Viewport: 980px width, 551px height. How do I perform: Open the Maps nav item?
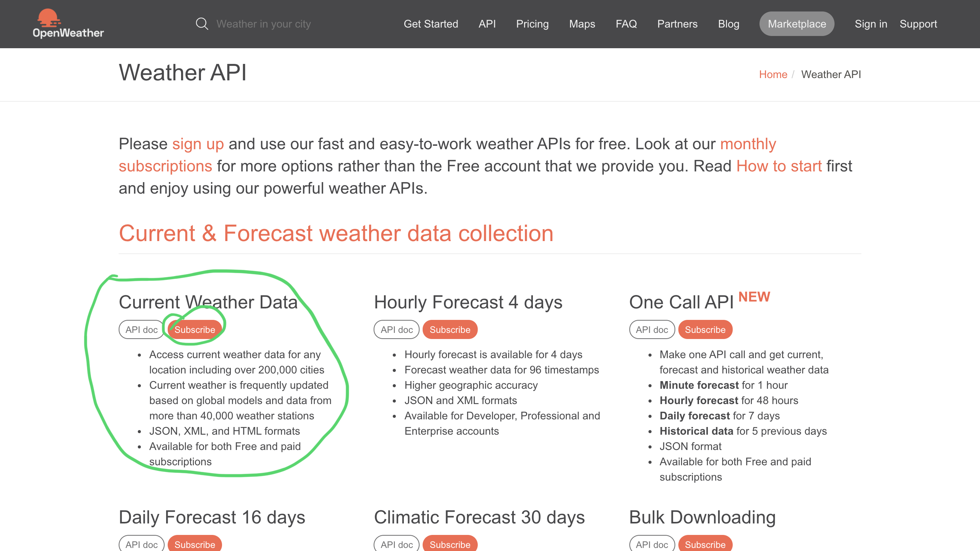(582, 24)
